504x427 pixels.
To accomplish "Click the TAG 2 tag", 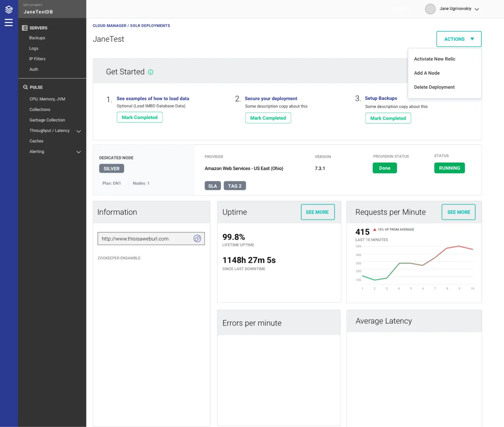I will point(235,186).
